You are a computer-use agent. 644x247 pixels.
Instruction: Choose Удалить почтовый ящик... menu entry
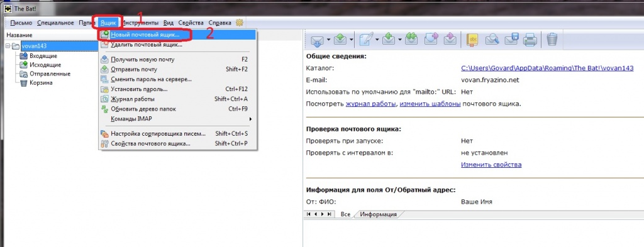[x=177, y=45]
